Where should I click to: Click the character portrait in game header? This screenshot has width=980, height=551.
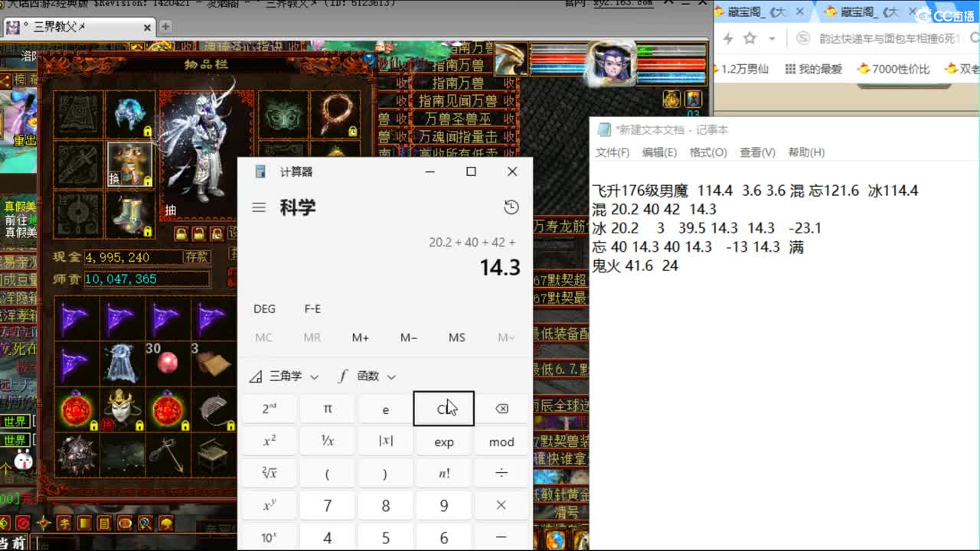(x=609, y=63)
